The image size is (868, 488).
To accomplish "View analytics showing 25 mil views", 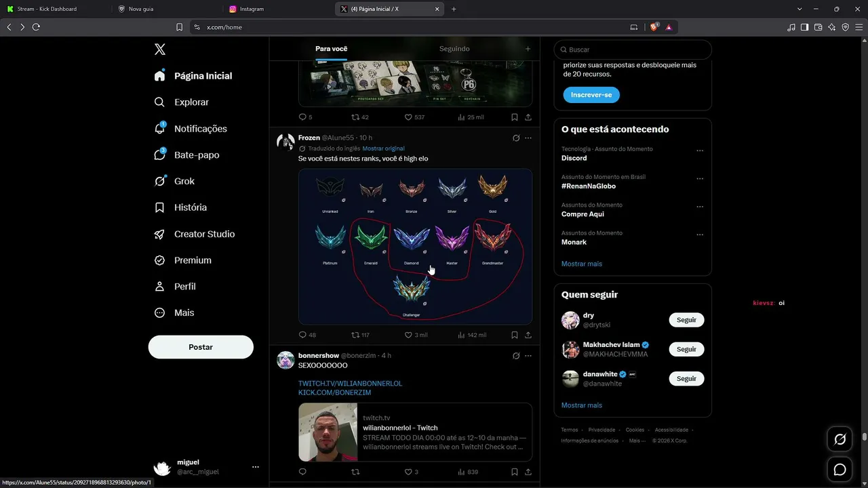I will (471, 117).
